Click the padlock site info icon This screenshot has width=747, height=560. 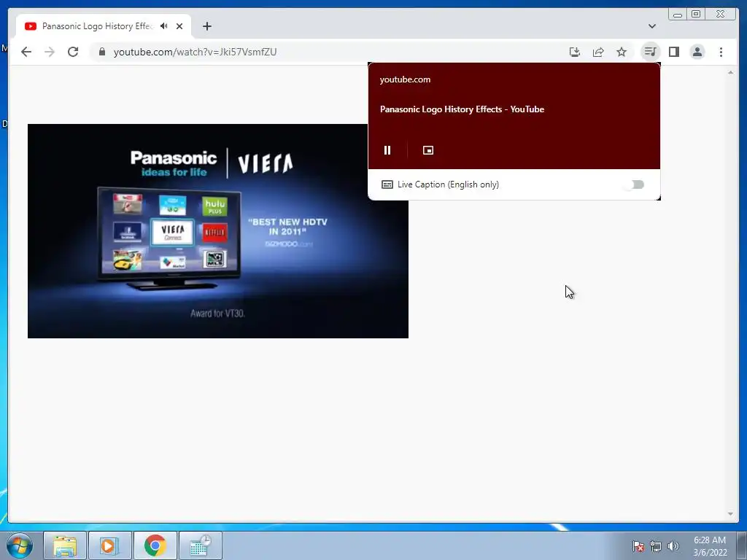pos(102,52)
